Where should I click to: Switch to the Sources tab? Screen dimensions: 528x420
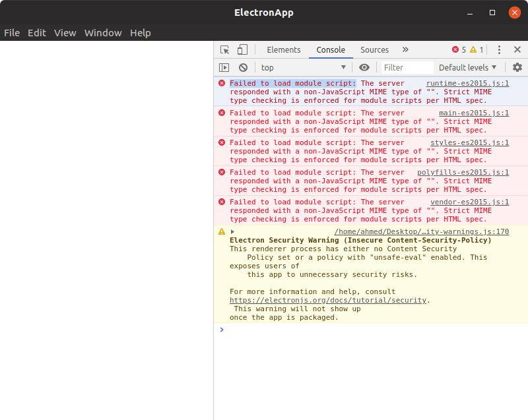coord(374,49)
